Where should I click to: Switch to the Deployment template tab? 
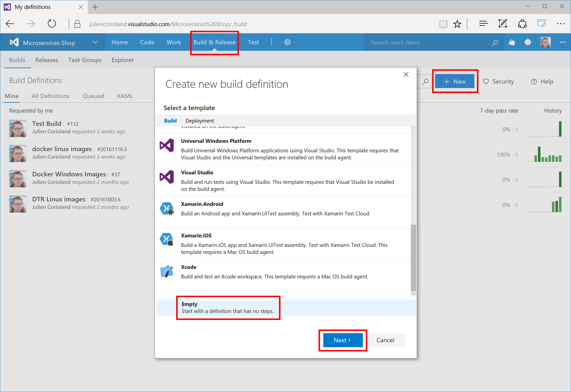[x=200, y=121]
